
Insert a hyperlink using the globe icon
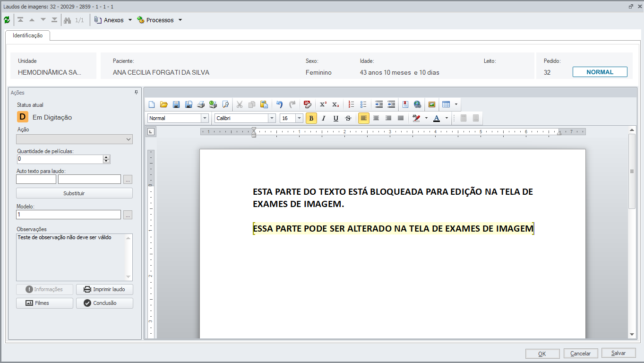point(417,104)
